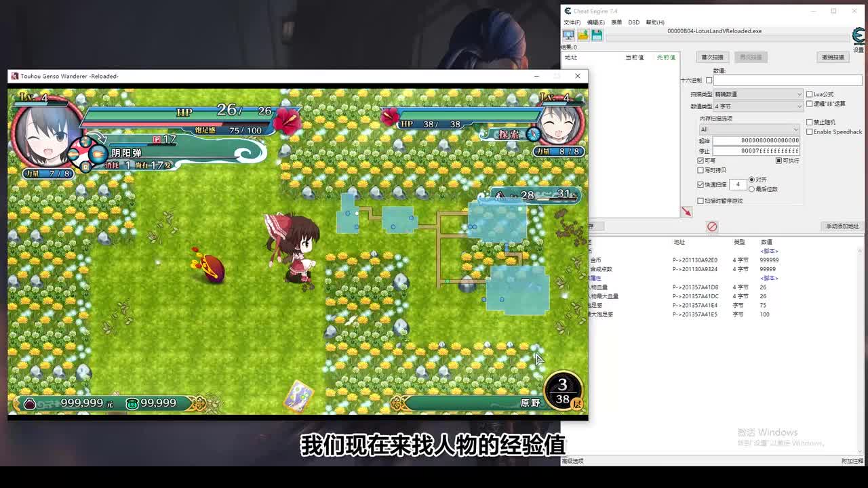Toggle the 逻辑"非"运算 checkbox
868x488 pixels.
point(810,104)
